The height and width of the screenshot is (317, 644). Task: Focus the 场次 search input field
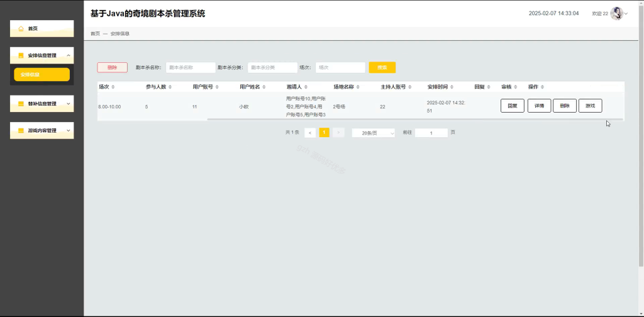340,68
